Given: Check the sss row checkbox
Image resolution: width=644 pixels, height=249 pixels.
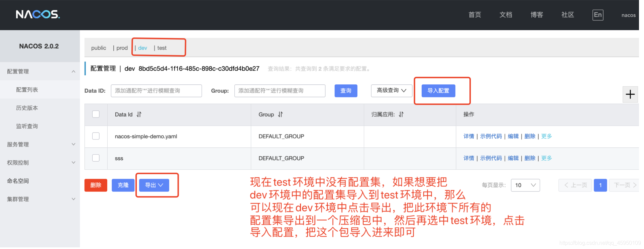Looking at the screenshot, I should pyautogui.click(x=96, y=158).
